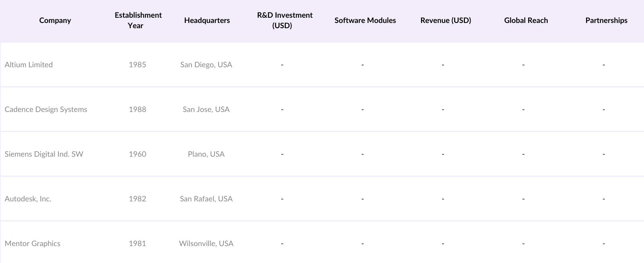Viewport: 644px width, 263px height.
Task: Click the Headquarters column header
Action: (x=207, y=21)
